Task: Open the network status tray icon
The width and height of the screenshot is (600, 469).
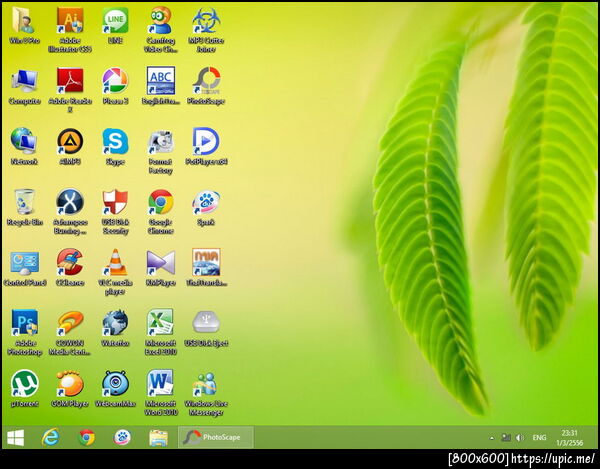Action: click(506, 437)
